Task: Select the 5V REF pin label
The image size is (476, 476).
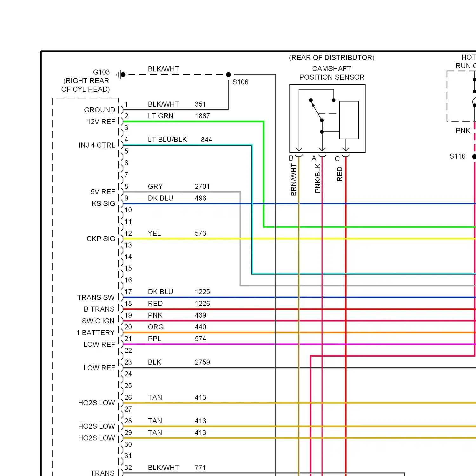Action: [103, 192]
